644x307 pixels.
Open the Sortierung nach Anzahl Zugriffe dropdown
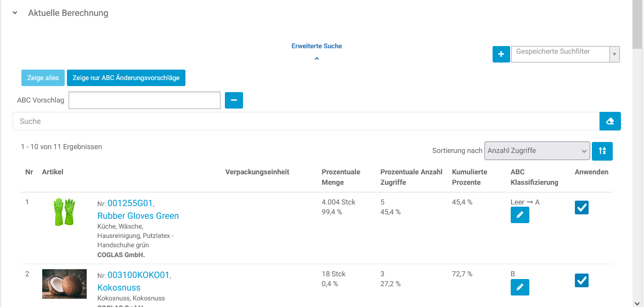coord(537,151)
